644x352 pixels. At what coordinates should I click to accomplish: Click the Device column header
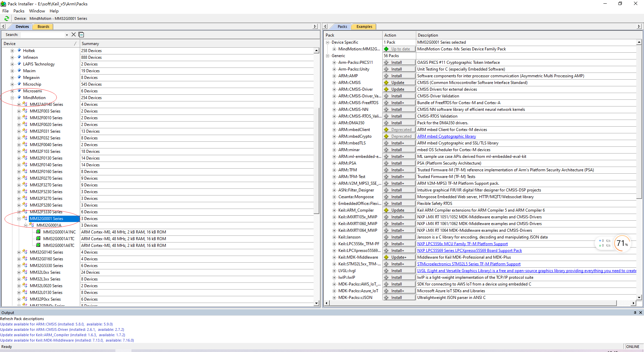40,44
